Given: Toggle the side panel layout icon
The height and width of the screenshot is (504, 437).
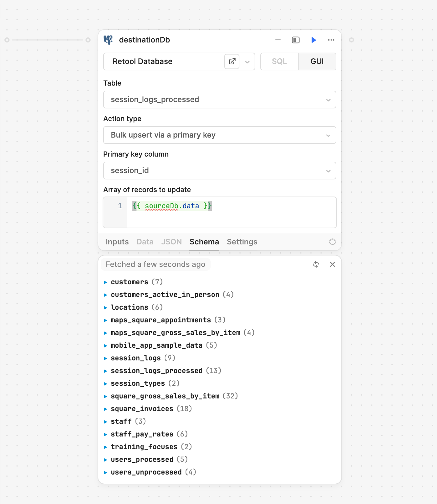Looking at the screenshot, I should point(296,40).
